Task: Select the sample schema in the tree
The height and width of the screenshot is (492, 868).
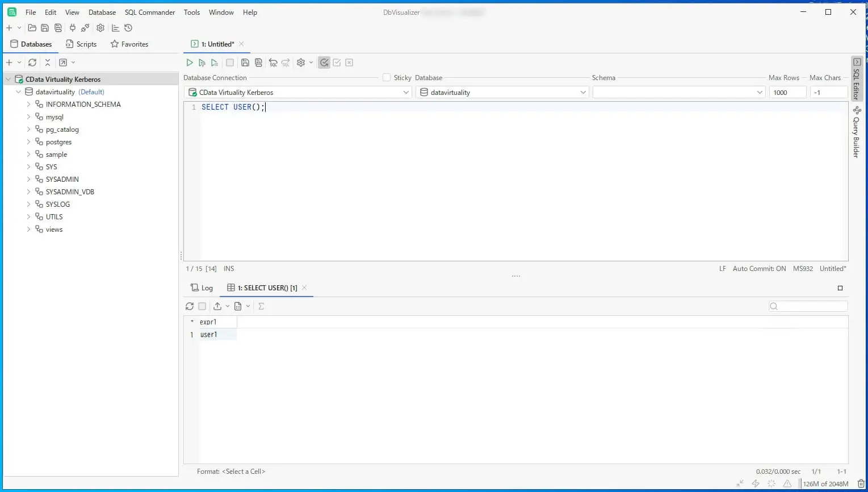Action: [56, 155]
